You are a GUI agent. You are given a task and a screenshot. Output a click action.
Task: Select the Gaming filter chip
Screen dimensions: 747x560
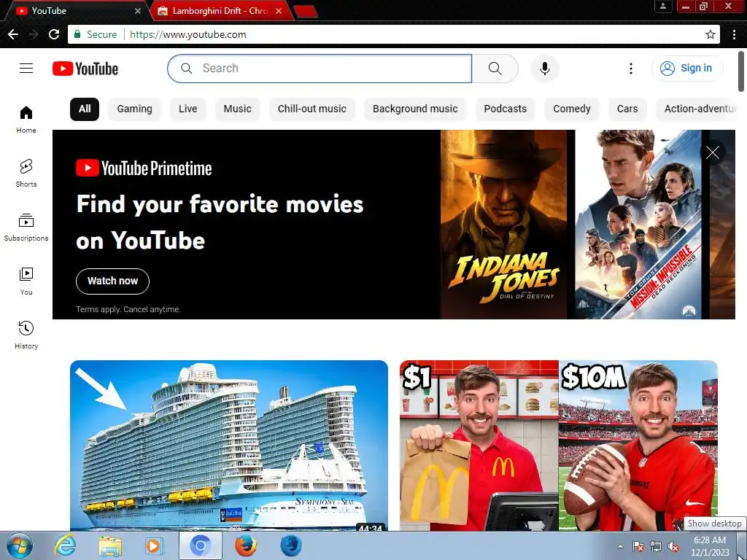pos(134,109)
